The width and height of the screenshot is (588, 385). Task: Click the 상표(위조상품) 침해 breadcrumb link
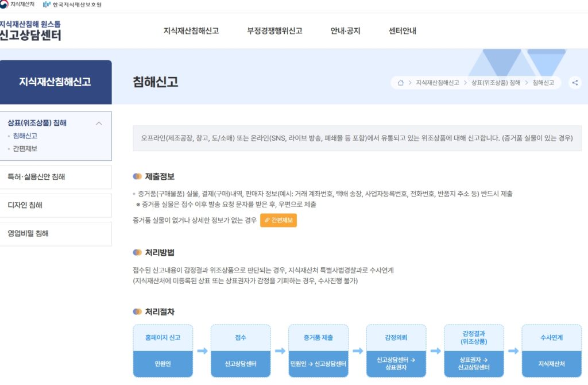(x=496, y=83)
